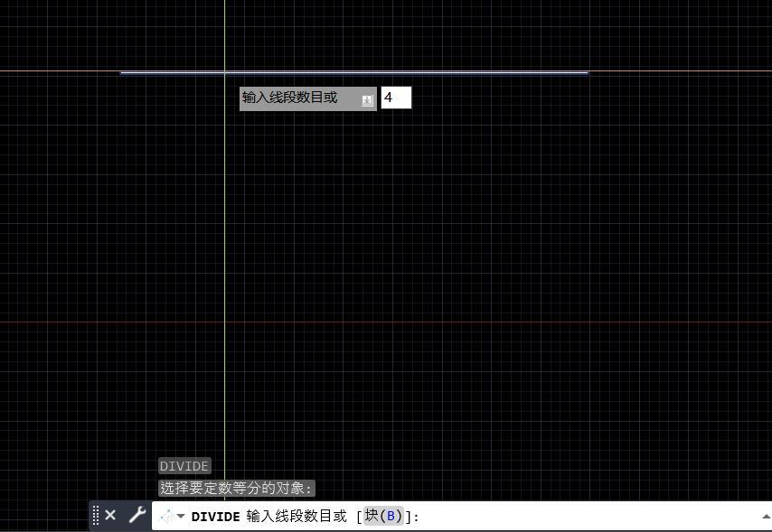The image size is (772, 532).
Task: Close the command line window with X
Action: pyautogui.click(x=110, y=515)
